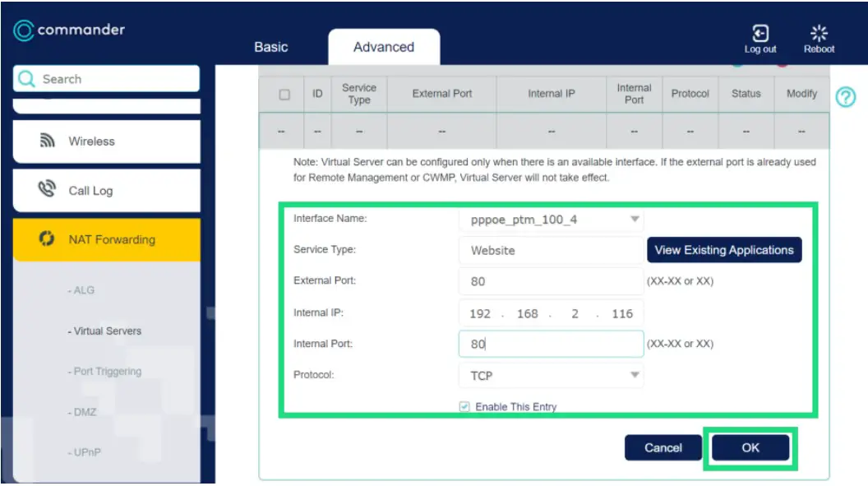Open the Port Triggering submenu item
The image size is (868, 486).
104,372
